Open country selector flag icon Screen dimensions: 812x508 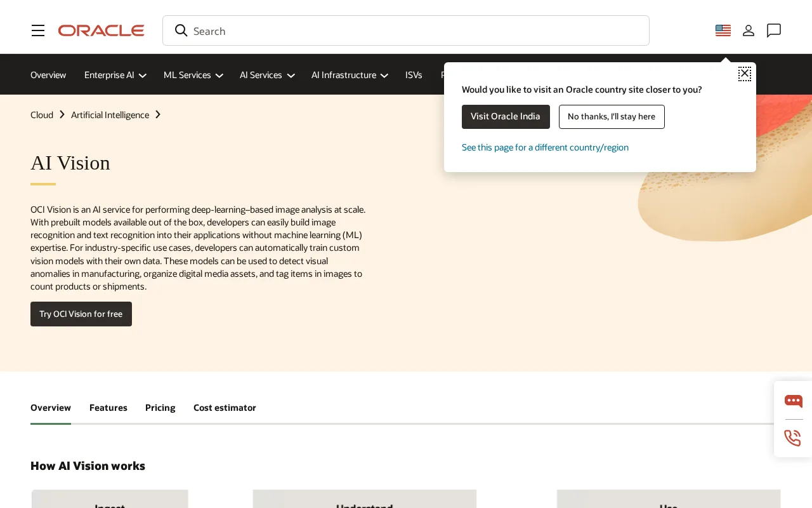723,30
